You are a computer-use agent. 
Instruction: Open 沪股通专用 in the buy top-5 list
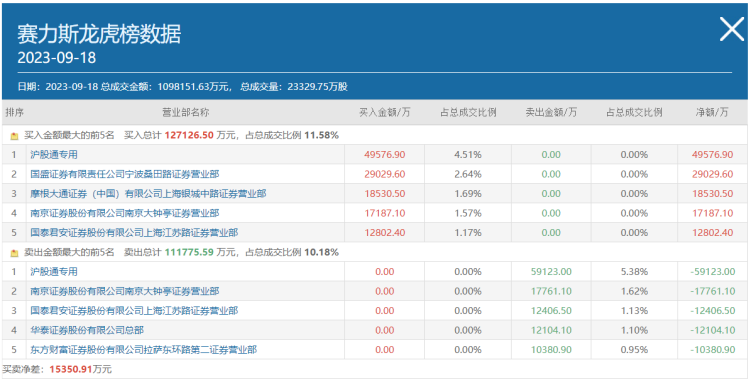tap(54, 155)
